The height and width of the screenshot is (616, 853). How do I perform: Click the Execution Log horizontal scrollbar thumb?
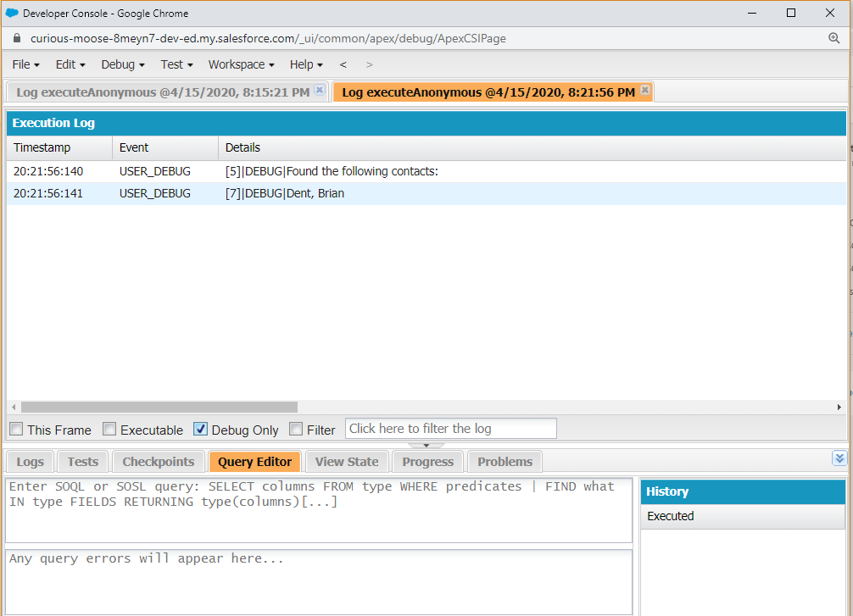click(159, 407)
